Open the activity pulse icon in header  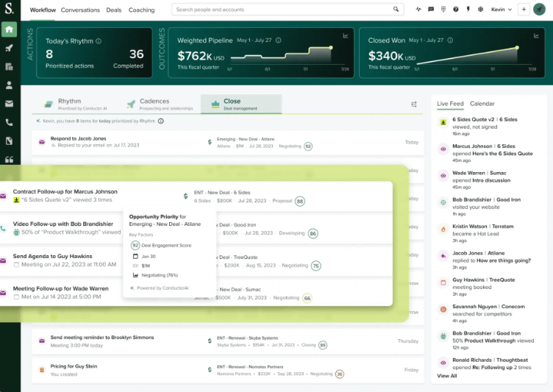[418, 10]
